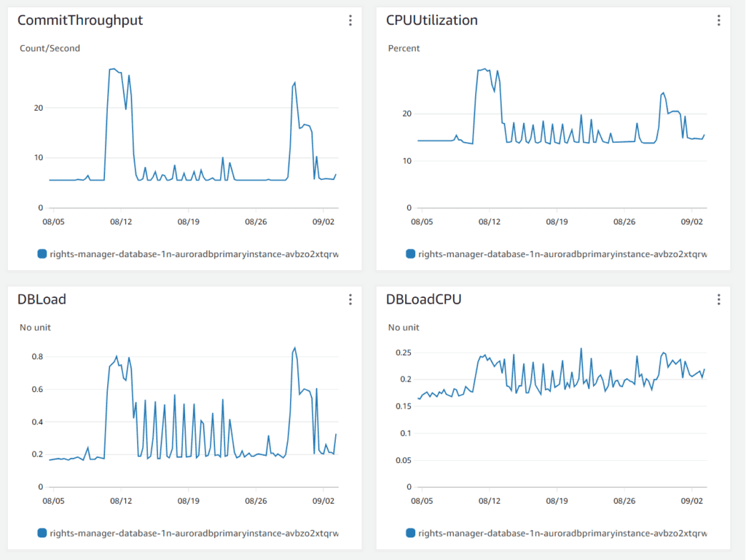The image size is (746, 560).
Task: Open the CPUUtilization widget three-dot menu
Action: tap(718, 20)
